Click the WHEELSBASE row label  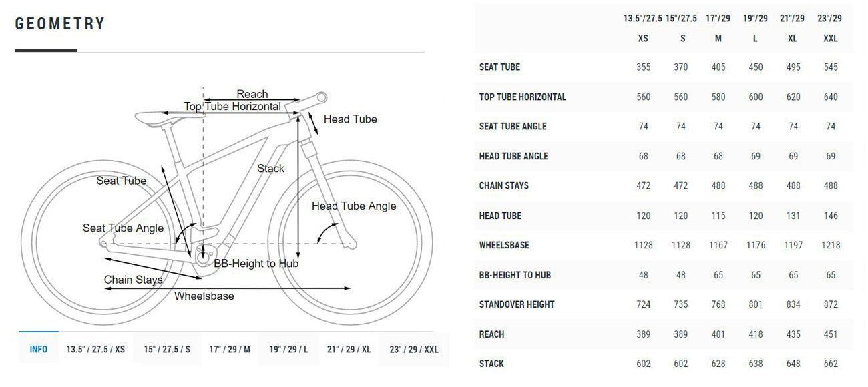(x=504, y=245)
